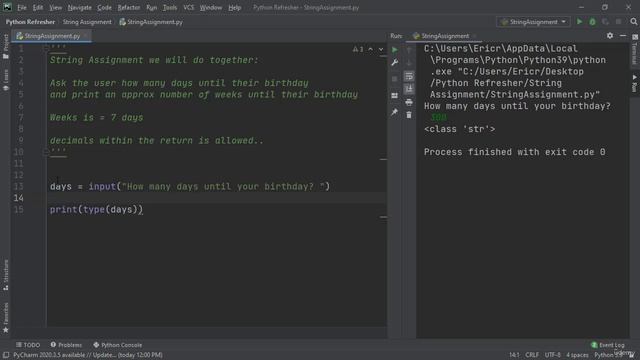The height and width of the screenshot is (360, 640).
Task: Click the warning count indicator in the editor
Action: click(x=358, y=49)
